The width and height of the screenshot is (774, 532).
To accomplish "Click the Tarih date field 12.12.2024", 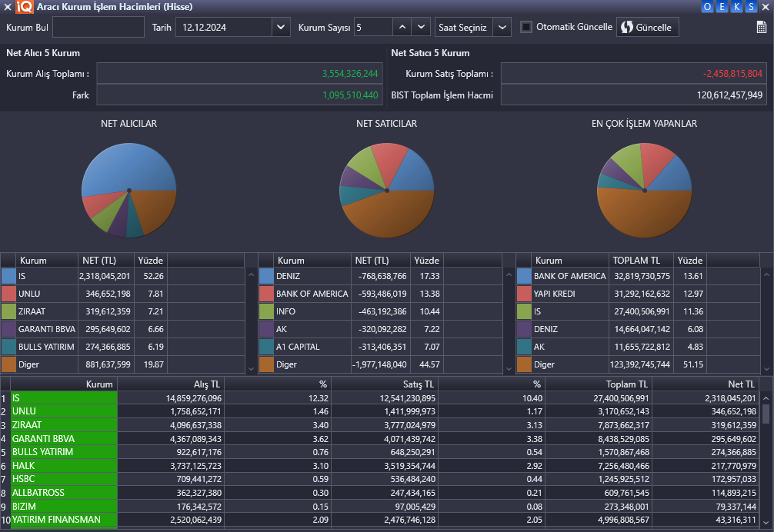I will pyautogui.click(x=224, y=27).
